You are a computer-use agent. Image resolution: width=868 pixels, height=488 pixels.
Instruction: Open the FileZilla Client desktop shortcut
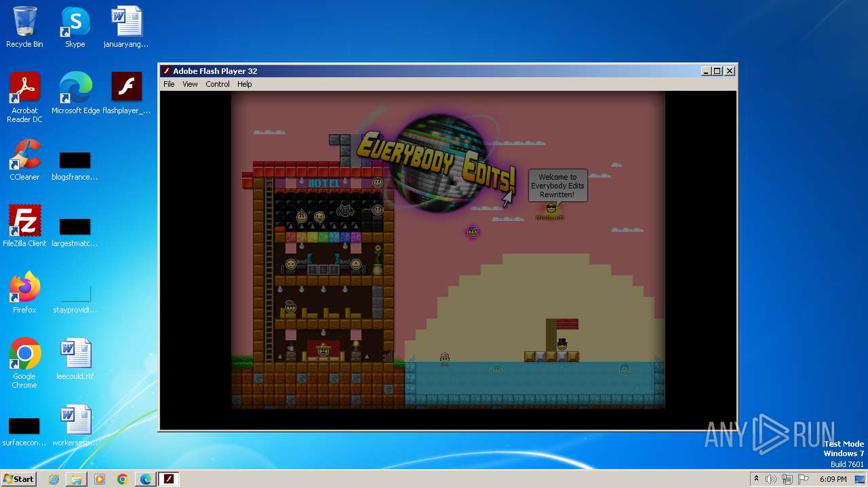point(24,226)
